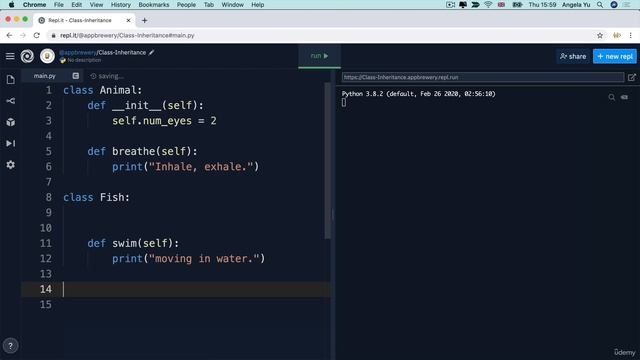Open Chrome three-dot menu
Image resolution: width=640 pixels, height=360 pixels.
[x=631, y=36]
